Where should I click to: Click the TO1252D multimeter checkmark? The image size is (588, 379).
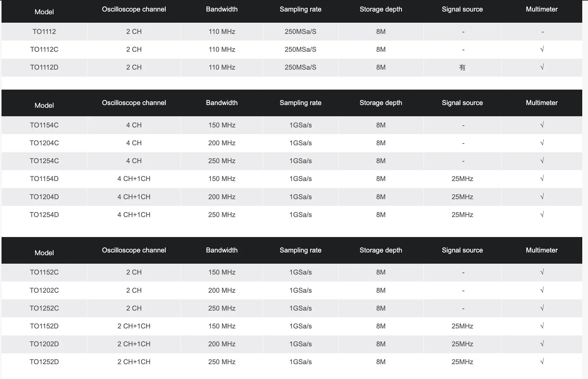pos(542,361)
